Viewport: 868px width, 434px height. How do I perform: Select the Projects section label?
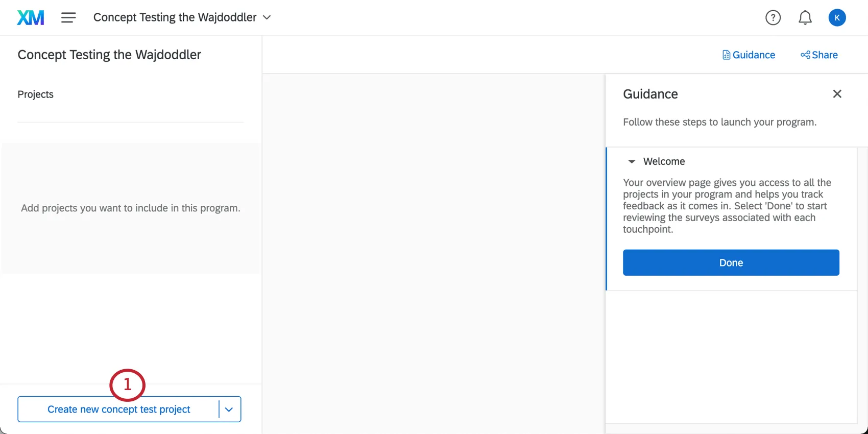point(36,94)
